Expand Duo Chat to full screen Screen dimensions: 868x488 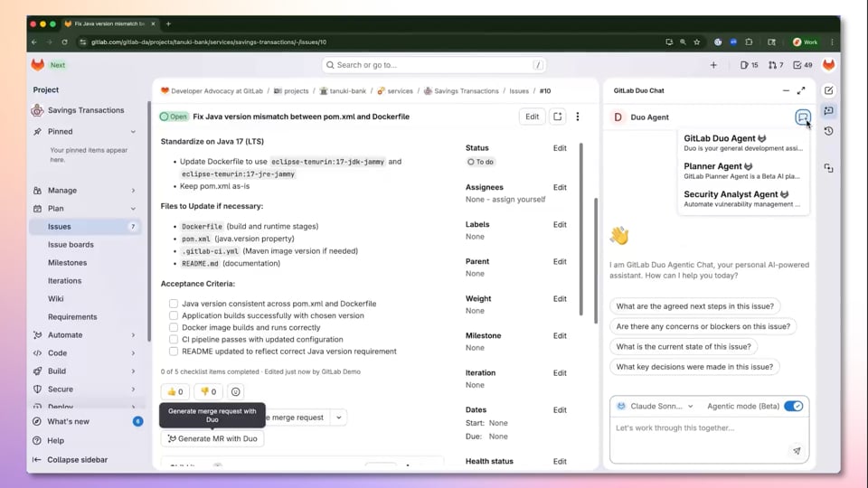click(801, 90)
